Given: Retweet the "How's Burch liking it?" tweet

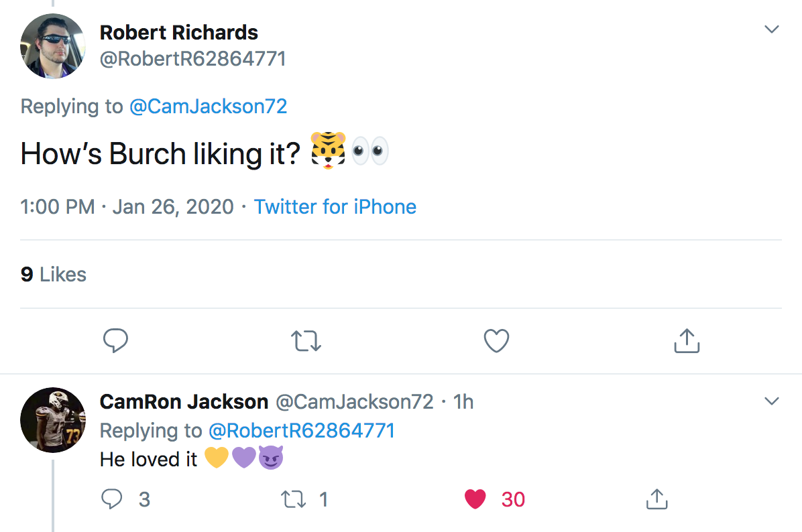Looking at the screenshot, I should tap(308, 341).
